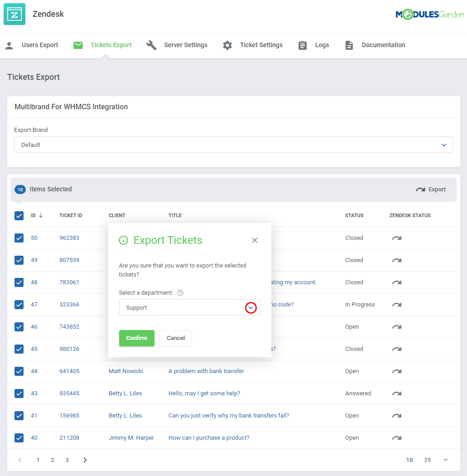Image resolution: width=467 pixels, height=476 pixels.
Task: Uncheck the row with ID 40
Action: pos(19,438)
